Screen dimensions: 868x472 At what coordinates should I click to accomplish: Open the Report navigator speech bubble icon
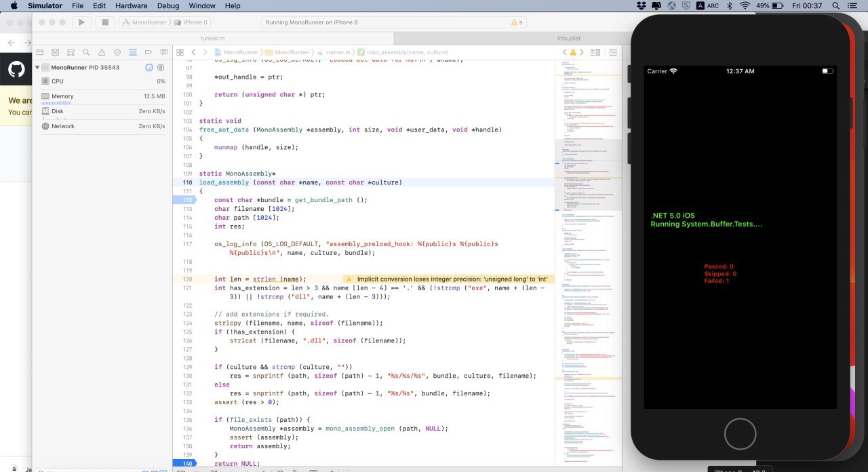coord(163,52)
